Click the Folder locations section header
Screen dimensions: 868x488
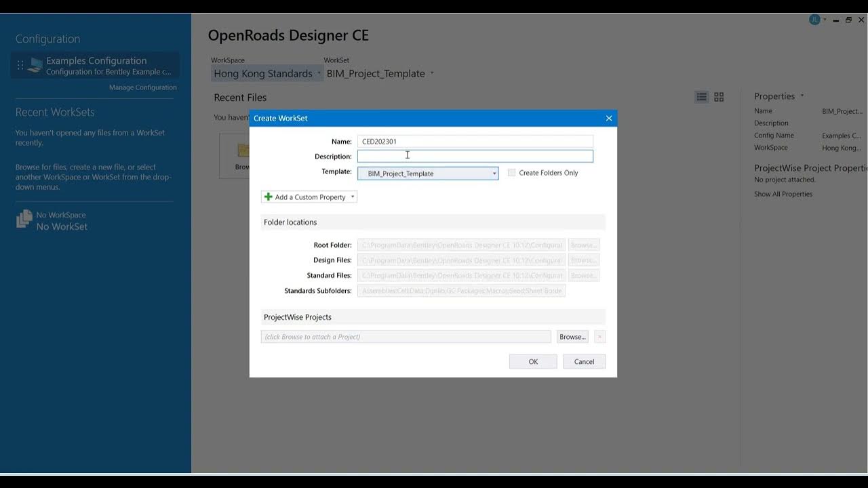point(433,222)
